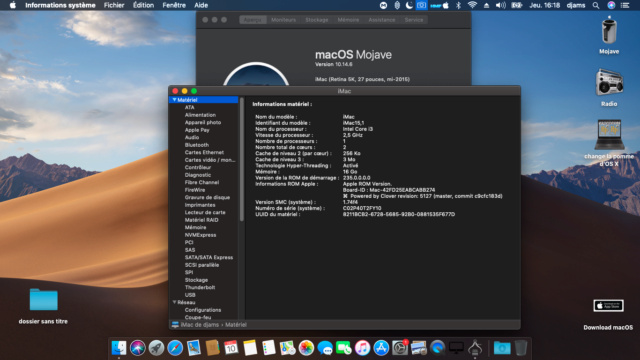Viewport: 640px width, 360px height.
Task: Open Calendar icon in dock
Action: (x=231, y=348)
